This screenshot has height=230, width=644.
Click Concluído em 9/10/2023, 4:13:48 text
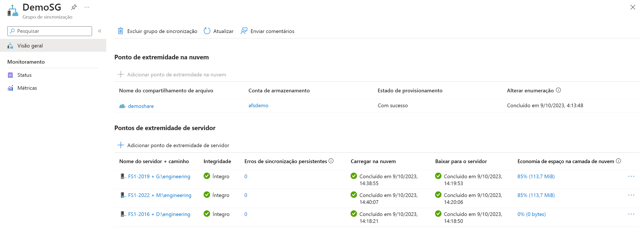point(545,105)
